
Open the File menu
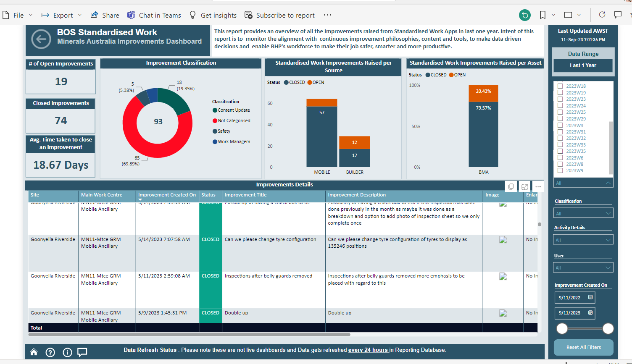click(18, 15)
